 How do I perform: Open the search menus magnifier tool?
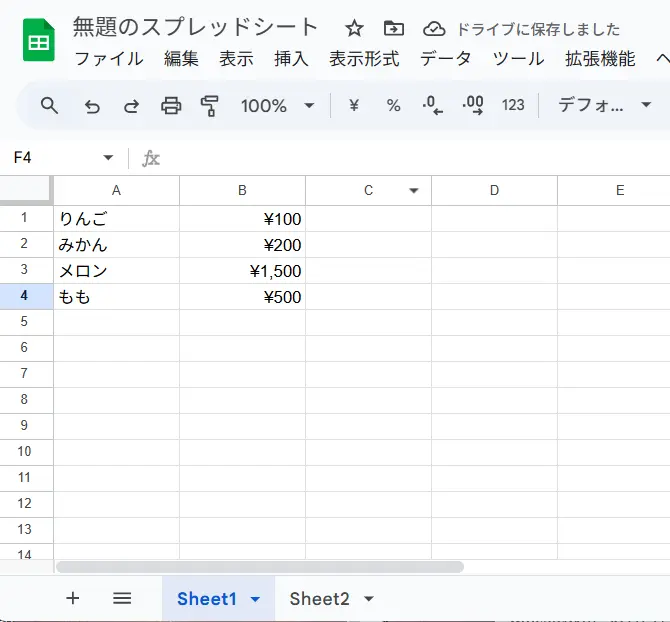pos(49,105)
